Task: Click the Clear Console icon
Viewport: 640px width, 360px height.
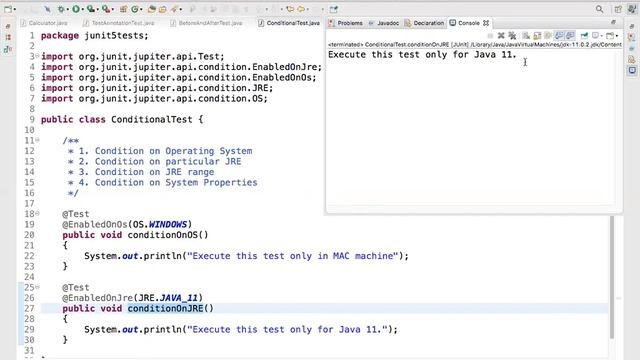Action: point(526,36)
